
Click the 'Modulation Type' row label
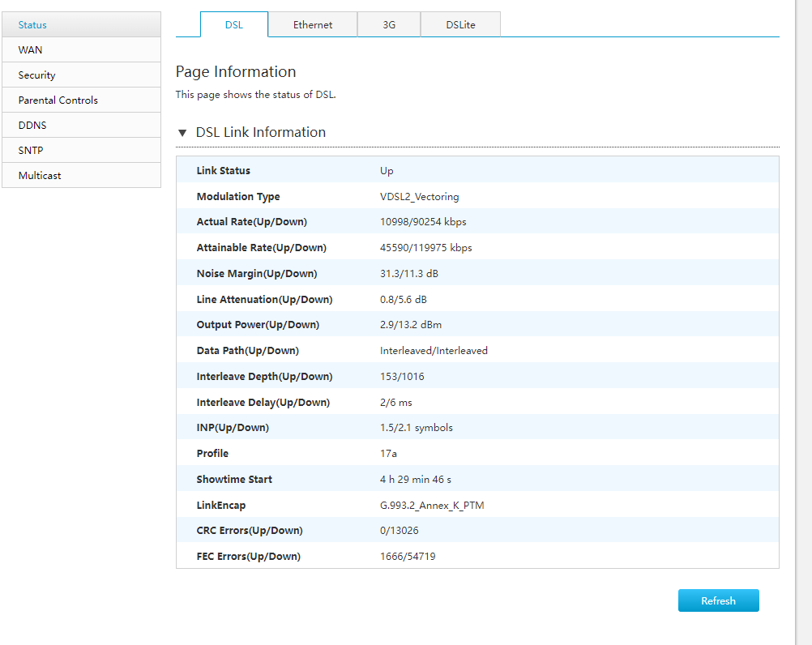point(238,197)
